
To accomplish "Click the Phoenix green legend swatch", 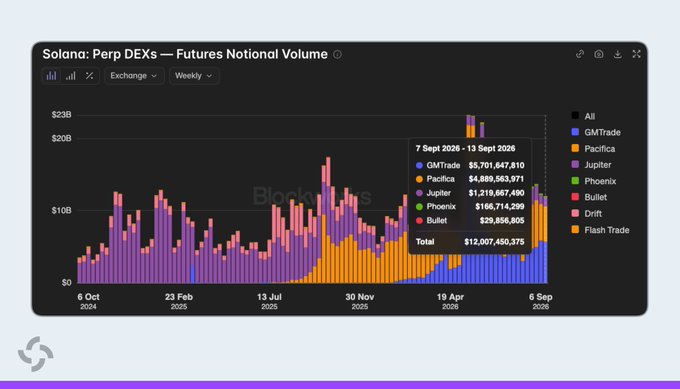I will pos(575,180).
